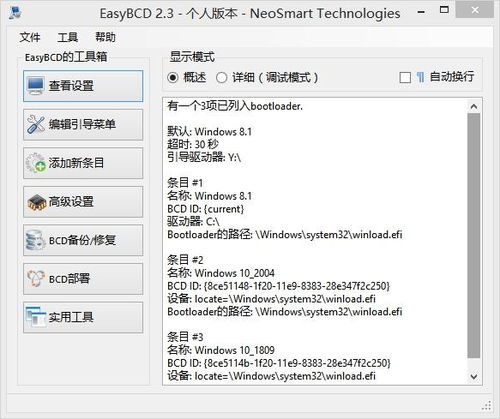Click the 高级设置 button label
The width and height of the screenshot is (500, 419).
pos(71,202)
